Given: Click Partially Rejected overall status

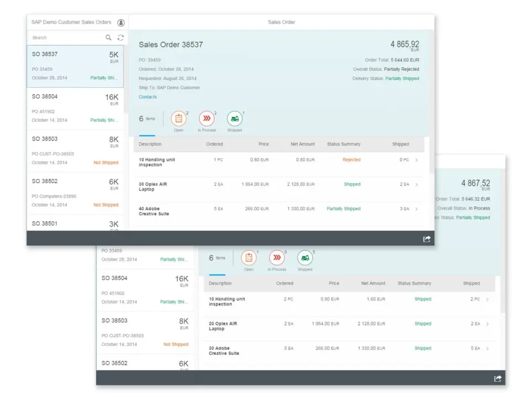Looking at the screenshot, I should (x=401, y=69).
